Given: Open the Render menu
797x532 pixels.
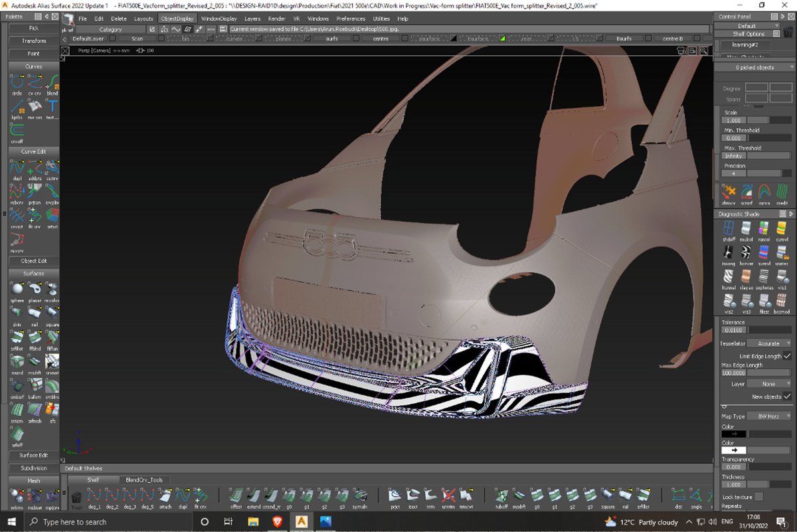Looking at the screenshot, I should point(277,19).
